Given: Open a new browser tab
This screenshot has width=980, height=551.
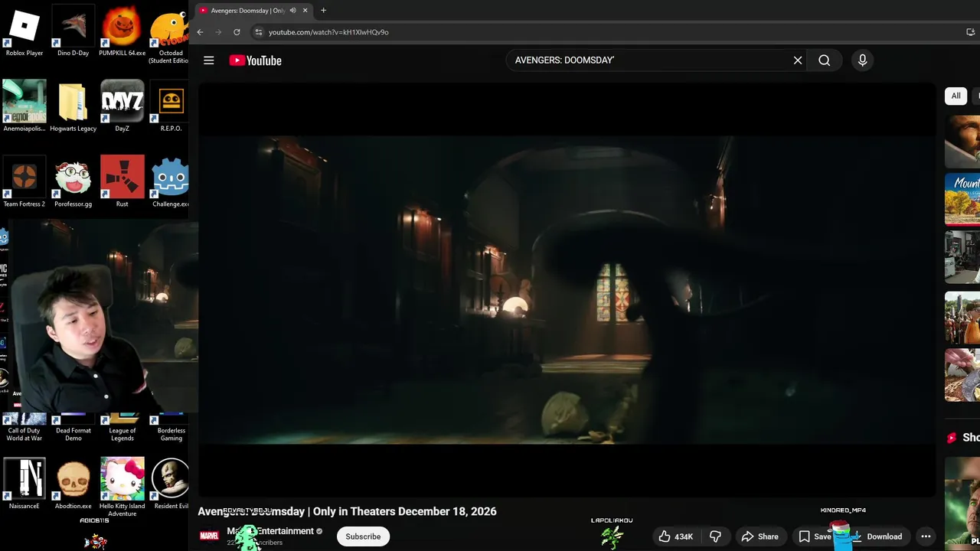Looking at the screenshot, I should [x=323, y=11].
